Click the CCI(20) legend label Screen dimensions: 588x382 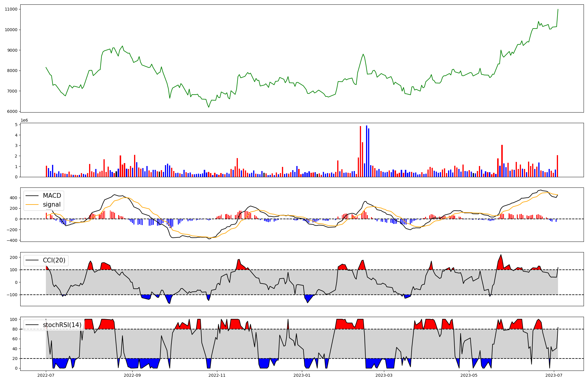[54, 260]
